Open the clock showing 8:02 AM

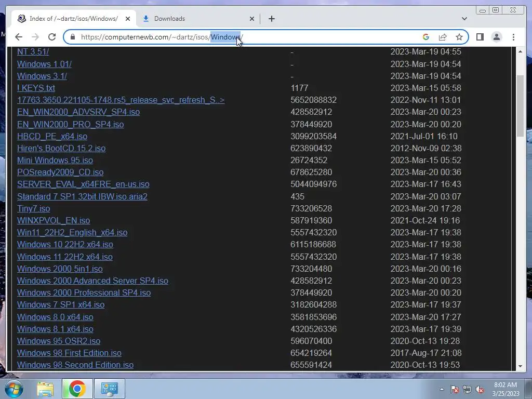tap(506, 389)
